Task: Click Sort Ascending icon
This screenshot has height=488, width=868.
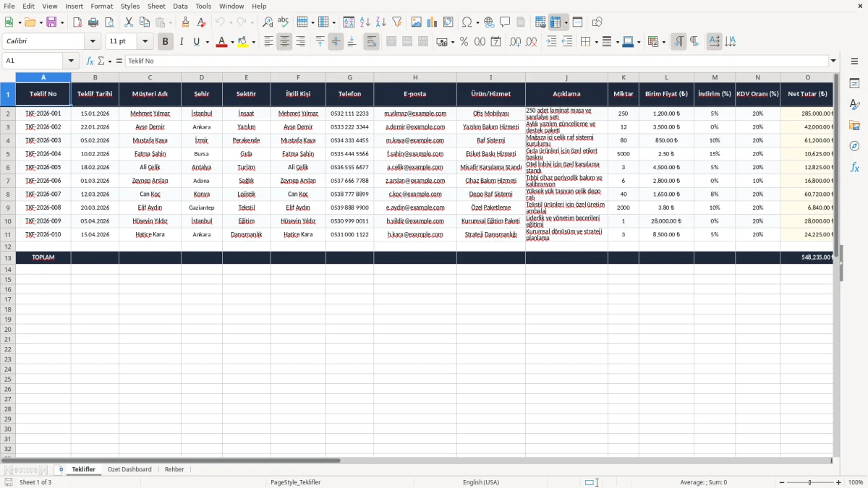Action: click(365, 22)
